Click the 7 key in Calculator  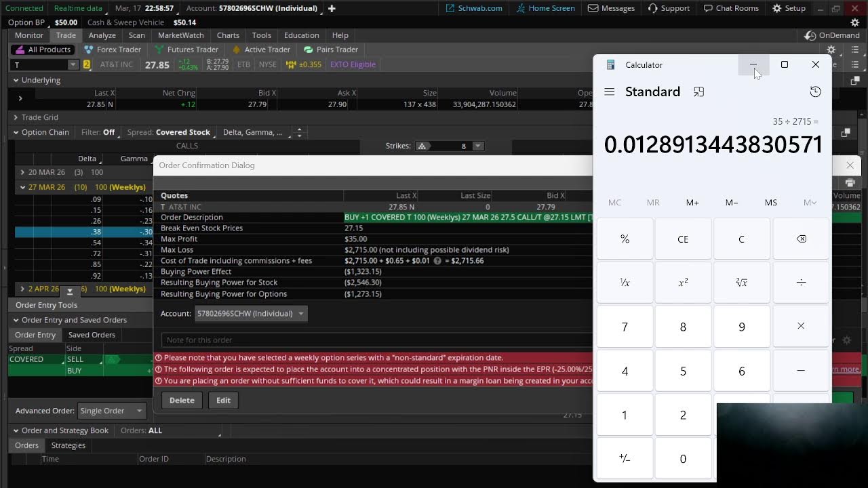pyautogui.click(x=625, y=327)
